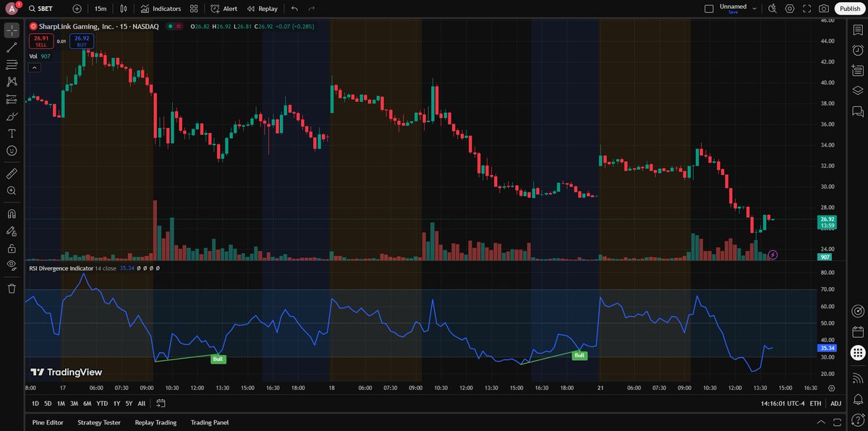Select the ruler measure tool
The height and width of the screenshot is (431, 868).
pyautogui.click(x=12, y=174)
